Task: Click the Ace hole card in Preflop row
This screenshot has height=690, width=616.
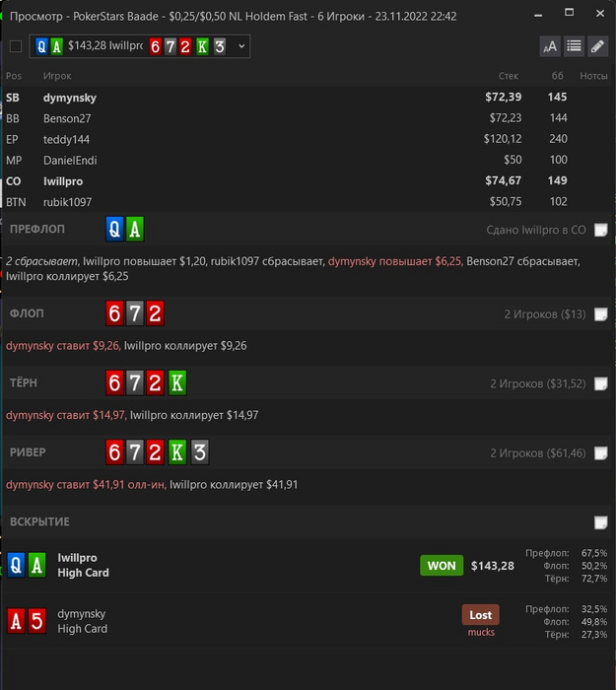Action: click(x=135, y=229)
